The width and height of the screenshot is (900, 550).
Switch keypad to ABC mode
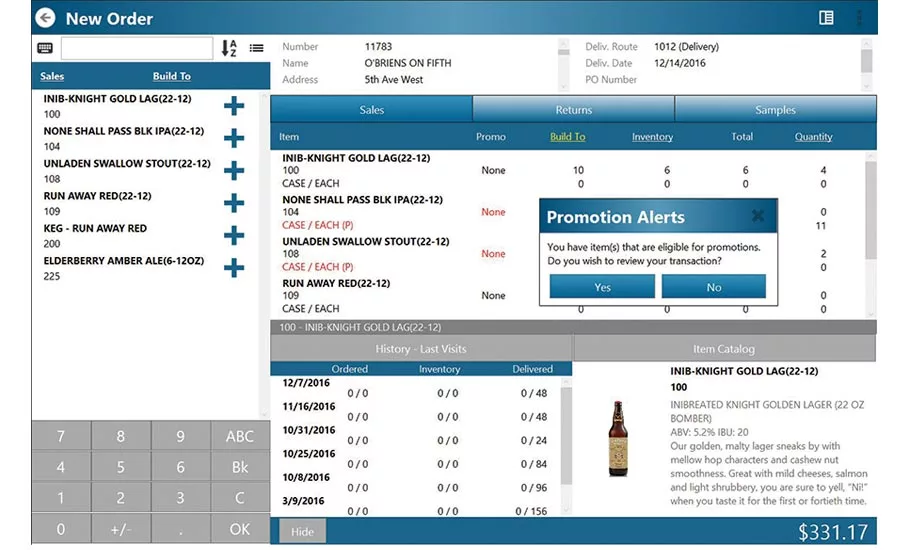pos(240,436)
